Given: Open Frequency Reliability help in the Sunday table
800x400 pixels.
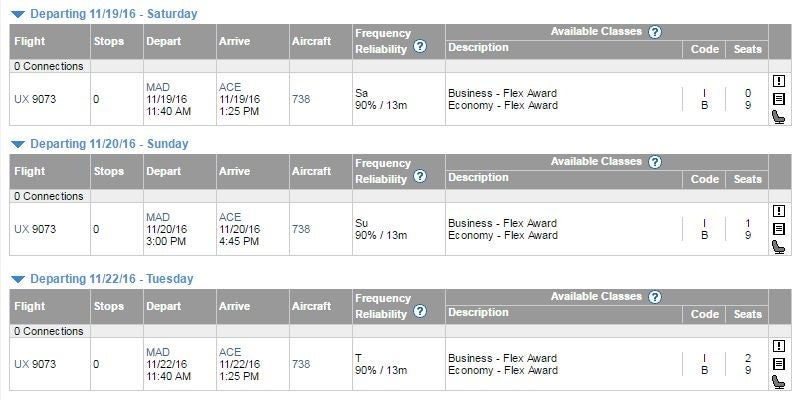Looking at the screenshot, I should pyautogui.click(x=420, y=177).
